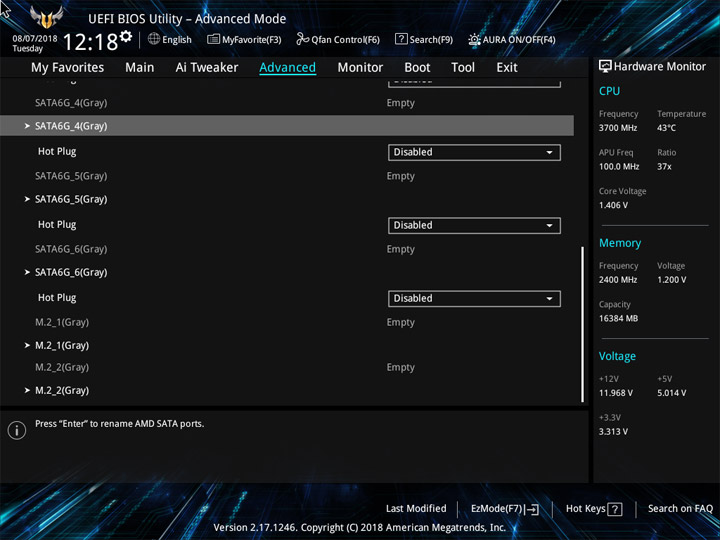Expand the M.2_1(Gray) rename entry
The image size is (720, 540).
[x=62, y=345]
